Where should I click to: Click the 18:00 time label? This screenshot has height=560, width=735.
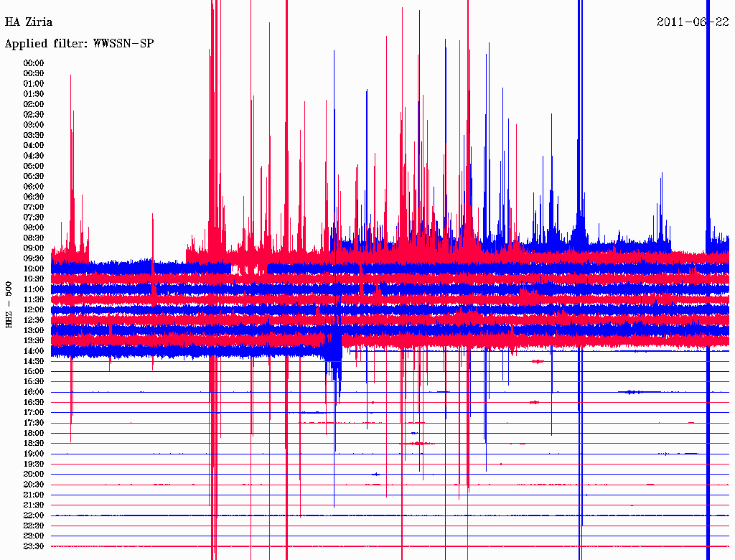[34, 434]
